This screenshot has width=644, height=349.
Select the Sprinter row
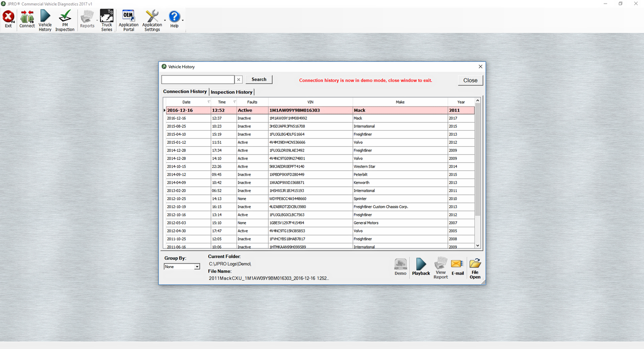[319, 199]
